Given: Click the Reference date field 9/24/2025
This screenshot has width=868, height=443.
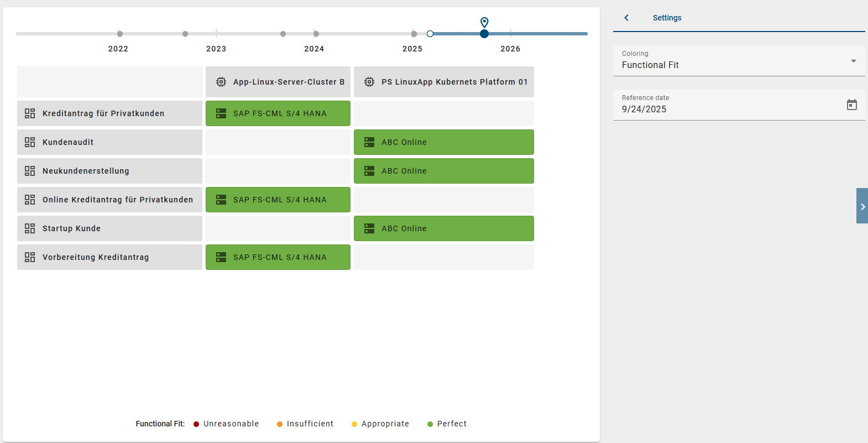Looking at the screenshot, I should coord(739,105).
